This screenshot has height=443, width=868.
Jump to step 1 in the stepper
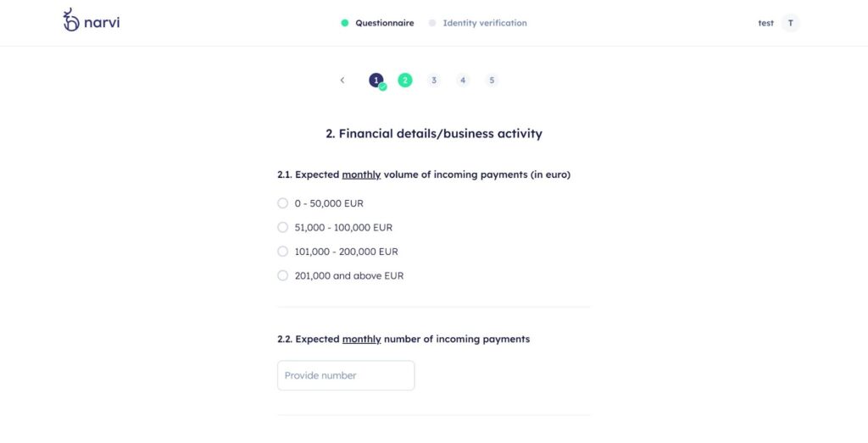376,80
